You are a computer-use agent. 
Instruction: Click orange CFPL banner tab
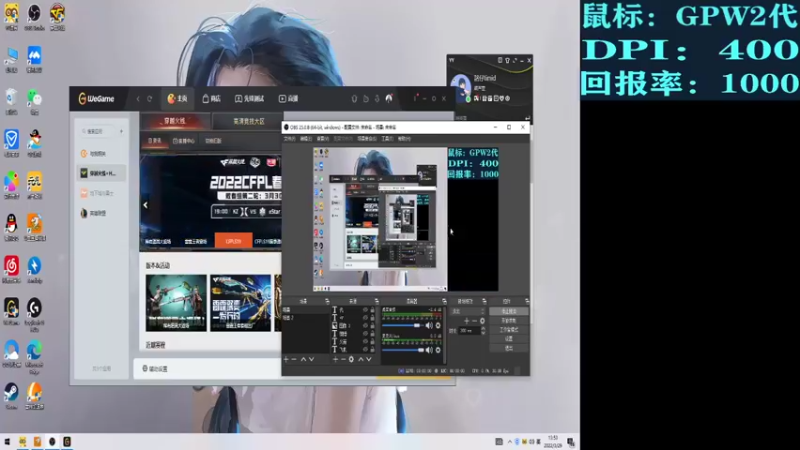pos(233,241)
